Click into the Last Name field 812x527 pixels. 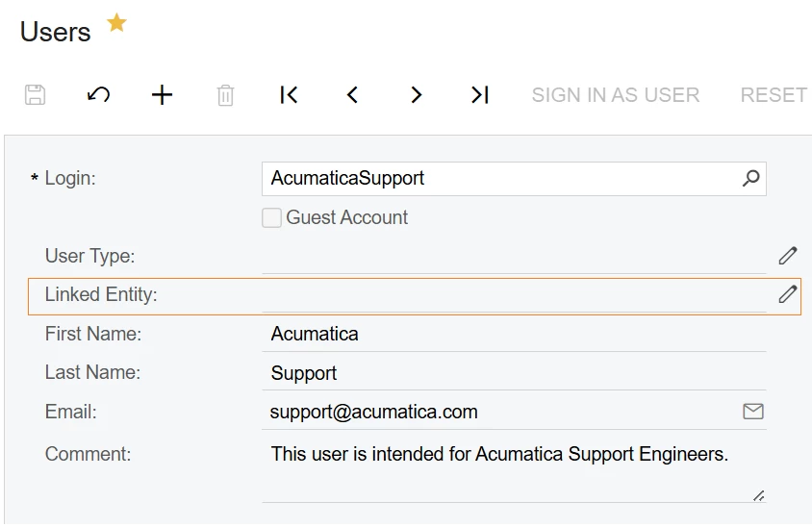(514, 373)
